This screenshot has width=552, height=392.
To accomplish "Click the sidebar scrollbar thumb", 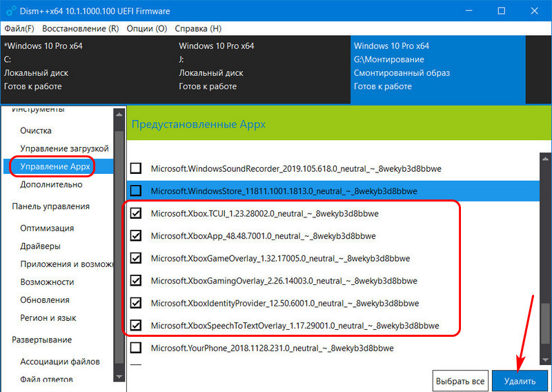I will (x=119, y=246).
